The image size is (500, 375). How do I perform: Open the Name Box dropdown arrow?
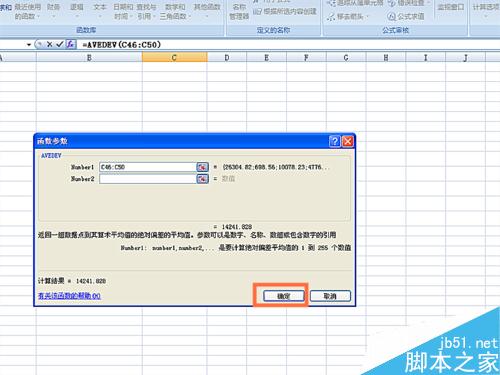[29, 45]
